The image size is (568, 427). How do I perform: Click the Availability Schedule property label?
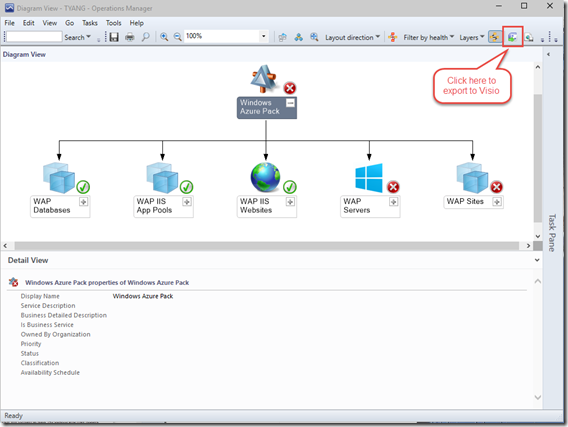(x=50, y=373)
